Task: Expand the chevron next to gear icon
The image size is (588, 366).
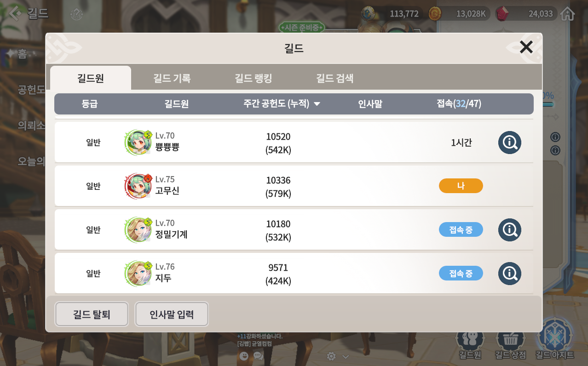Action: [x=346, y=356]
